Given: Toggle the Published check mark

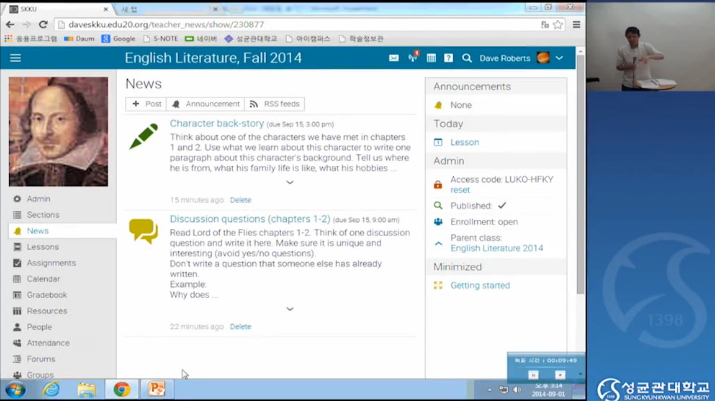Looking at the screenshot, I should coord(502,206).
